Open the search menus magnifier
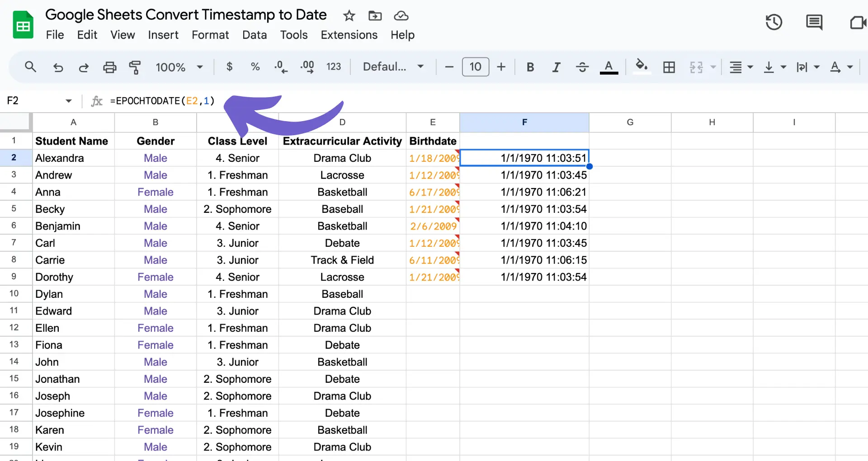This screenshot has height=461, width=868. [x=30, y=67]
